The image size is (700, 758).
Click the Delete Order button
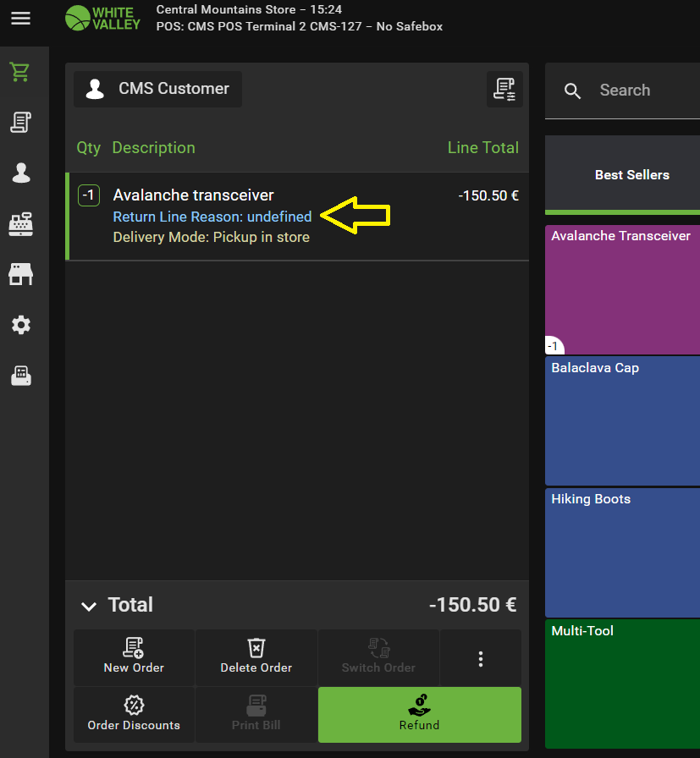[256, 657]
